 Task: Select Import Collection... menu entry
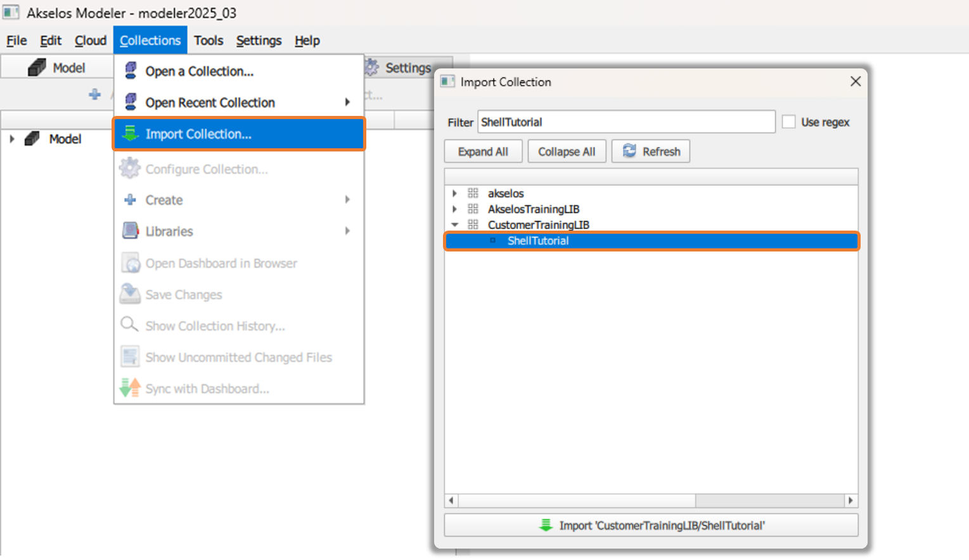[239, 134]
